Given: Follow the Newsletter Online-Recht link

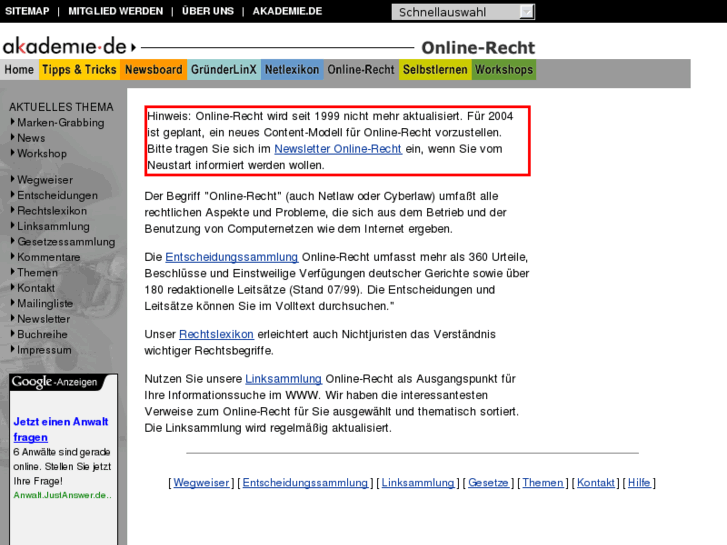Looking at the screenshot, I should [338, 149].
